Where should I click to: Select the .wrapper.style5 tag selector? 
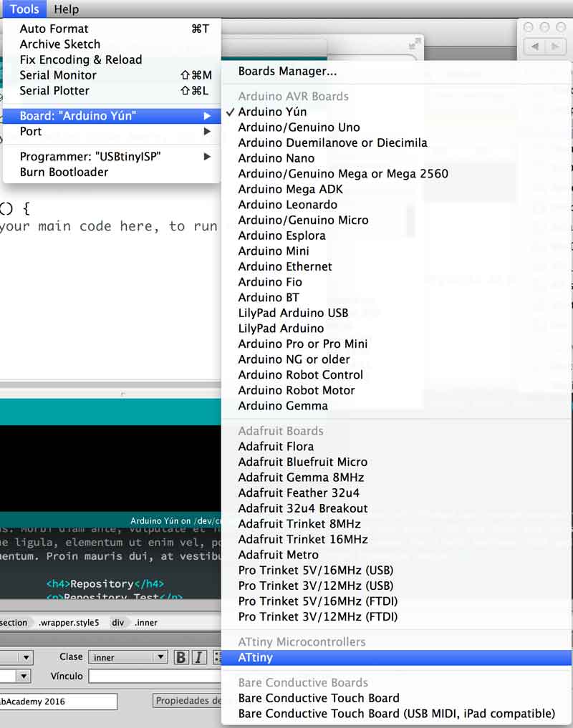pos(69,623)
